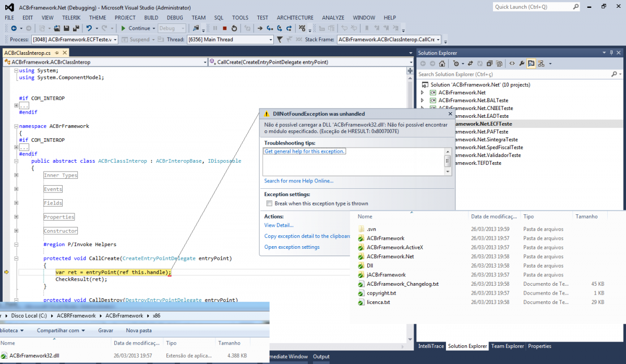Click the troubleshooting tips scrollbar
The image size is (626, 364).
[x=447, y=161]
